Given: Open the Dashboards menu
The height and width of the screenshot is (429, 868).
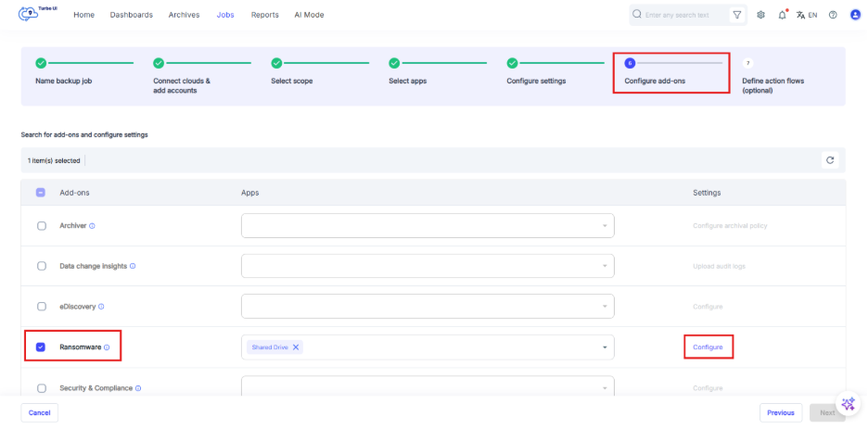Looking at the screenshot, I should 132,15.
